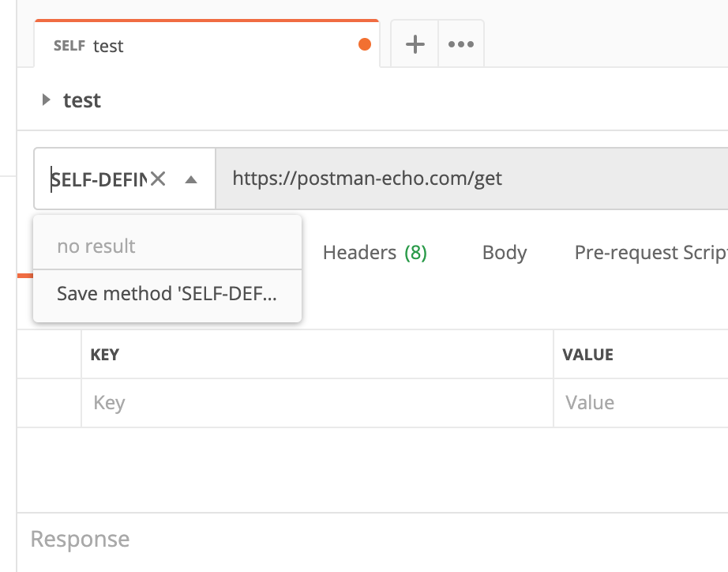Image resolution: width=728 pixels, height=572 pixels.
Task: Collapse the method dropdown using the up caret
Action: [191, 179]
